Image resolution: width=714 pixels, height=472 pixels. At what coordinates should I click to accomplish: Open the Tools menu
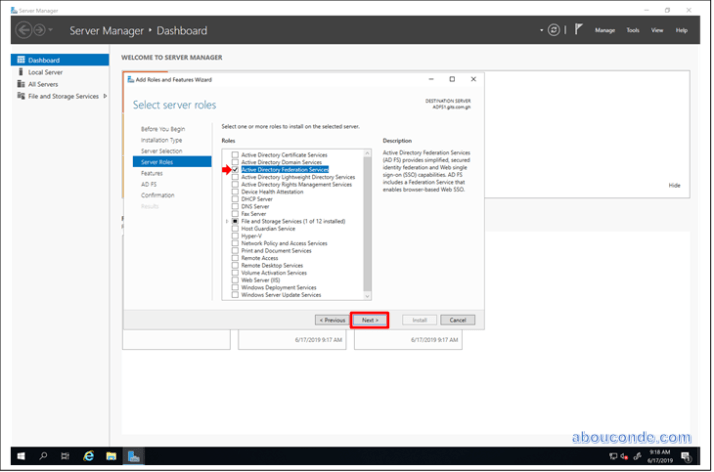[x=633, y=30]
